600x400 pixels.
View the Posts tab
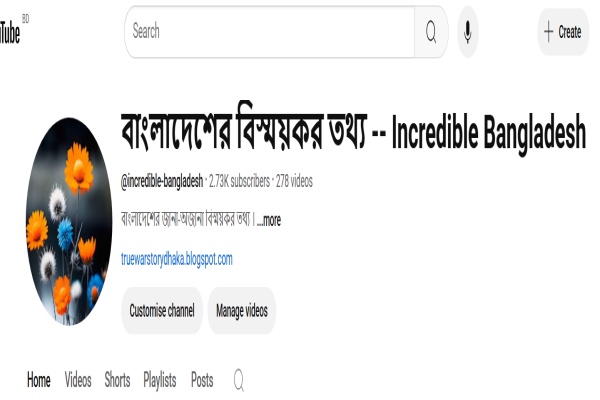pos(202,380)
